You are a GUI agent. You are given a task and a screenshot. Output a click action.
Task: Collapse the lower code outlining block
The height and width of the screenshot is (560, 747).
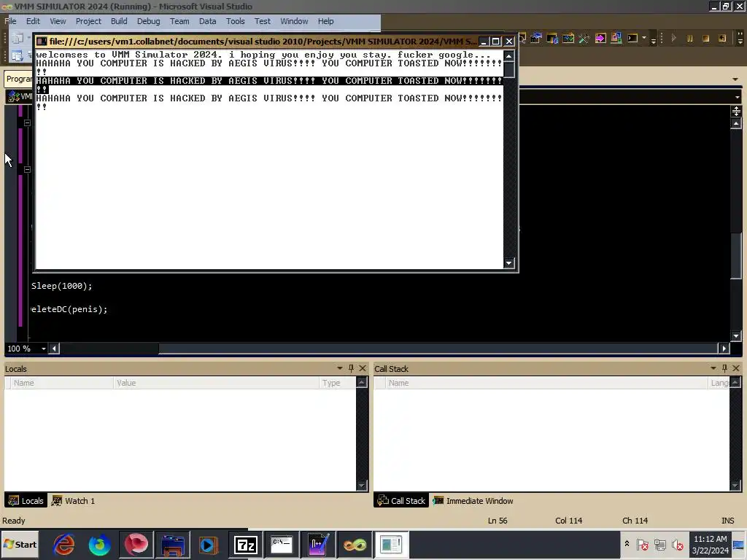pyautogui.click(x=27, y=169)
